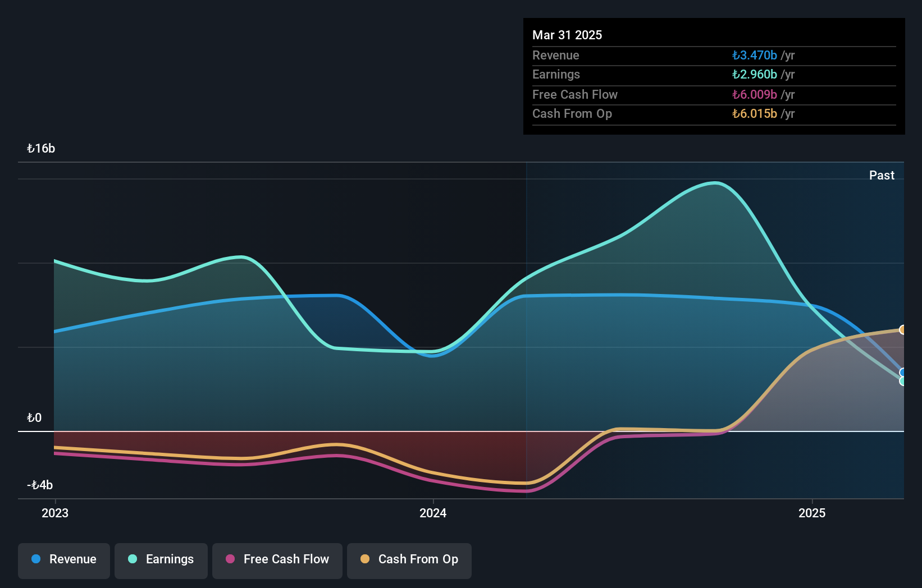Viewport: 922px width, 588px height.
Task: Select the Cash From Op endpoint marker
Action: [x=902, y=330]
